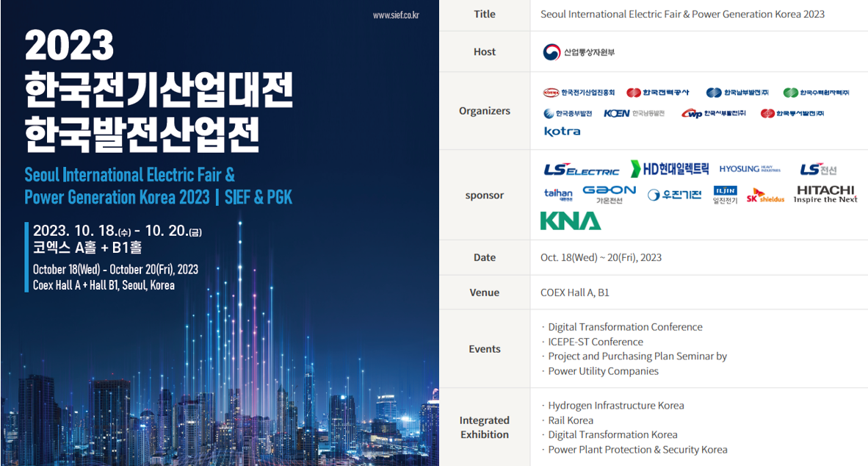
Task: Click the LS Electric sponsor logo
Action: click(582, 170)
